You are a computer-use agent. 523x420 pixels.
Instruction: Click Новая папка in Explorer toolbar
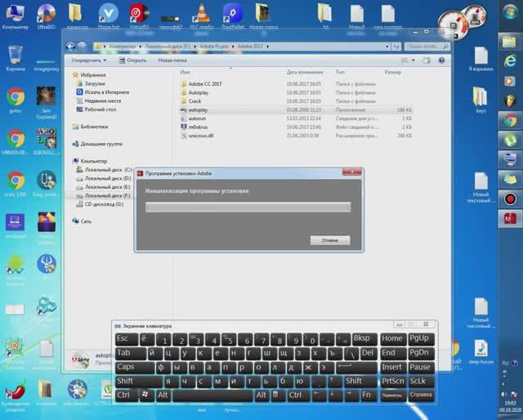pos(172,60)
